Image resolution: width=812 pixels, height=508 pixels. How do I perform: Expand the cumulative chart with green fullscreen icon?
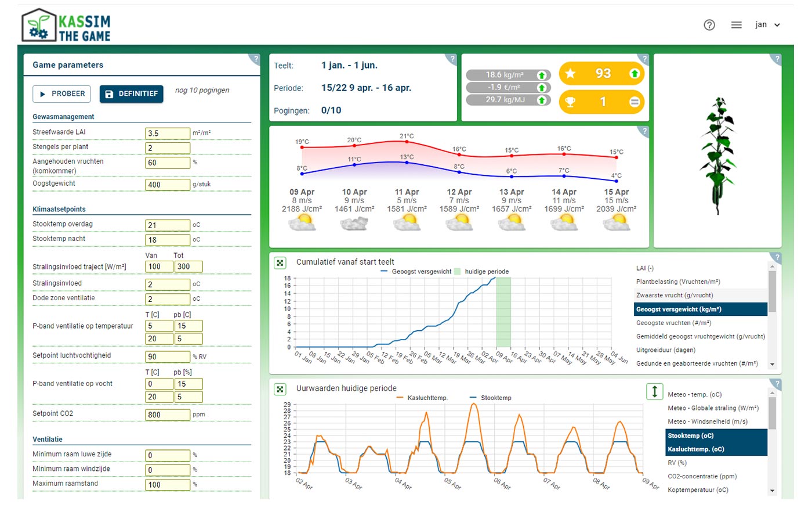pos(280,263)
